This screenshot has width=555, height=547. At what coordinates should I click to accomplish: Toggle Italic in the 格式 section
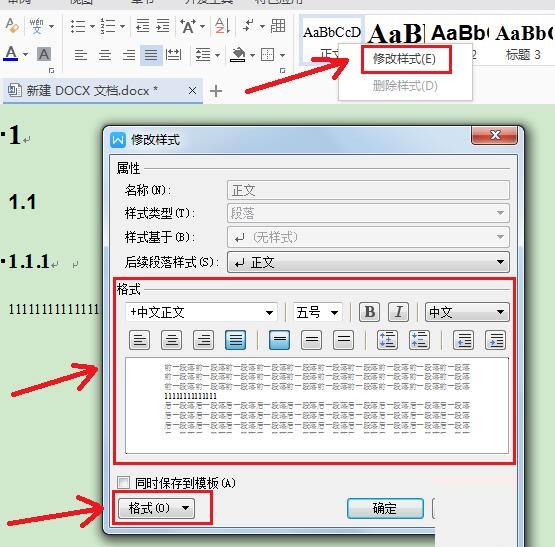pos(399,312)
